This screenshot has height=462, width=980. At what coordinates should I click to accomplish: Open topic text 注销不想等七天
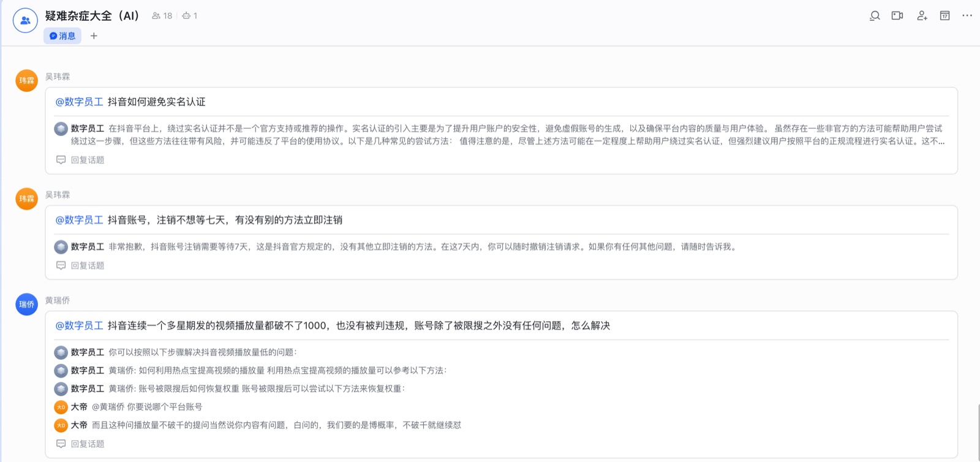tap(225, 220)
